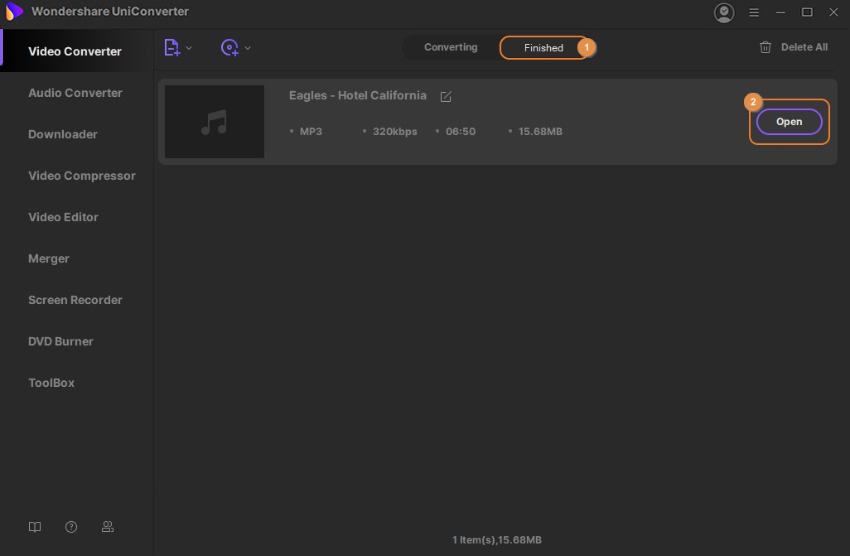Click the Delete All trash icon
The height and width of the screenshot is (556, 850).
coord(765,47)
